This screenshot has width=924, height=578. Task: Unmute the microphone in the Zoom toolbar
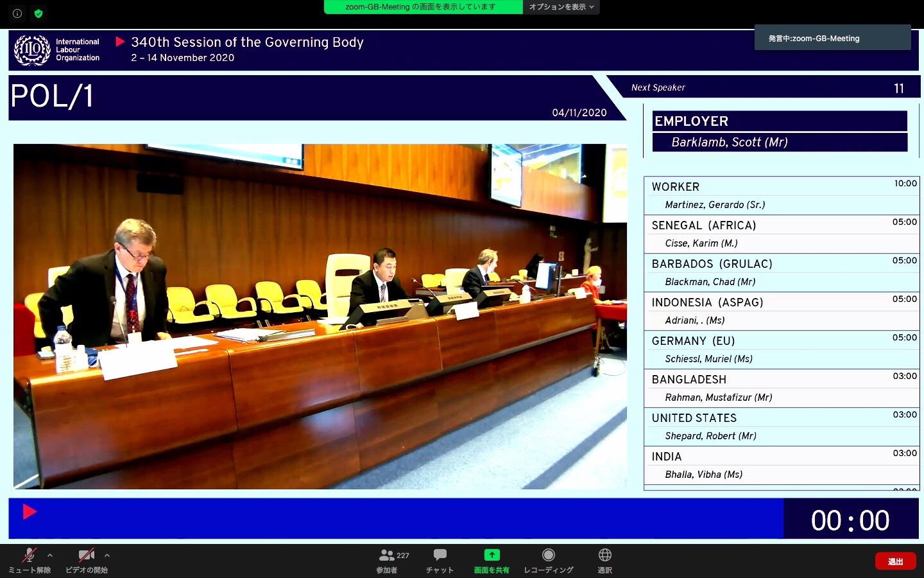(29, 556)
